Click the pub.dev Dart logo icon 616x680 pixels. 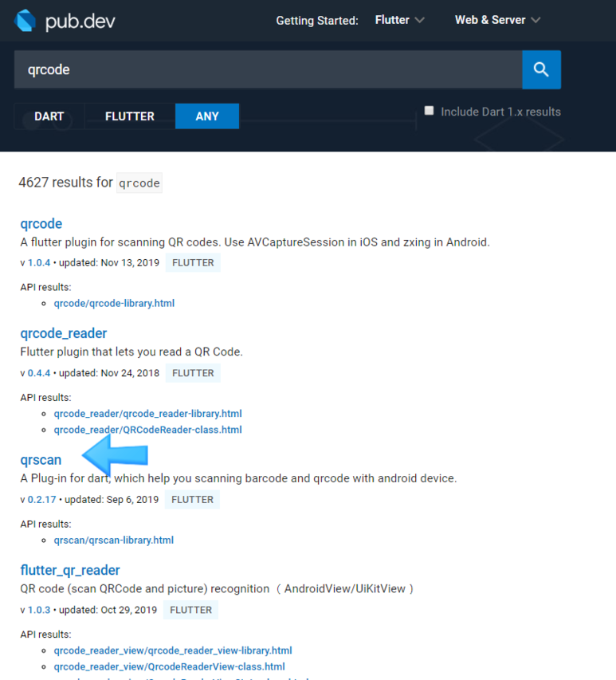25,21
